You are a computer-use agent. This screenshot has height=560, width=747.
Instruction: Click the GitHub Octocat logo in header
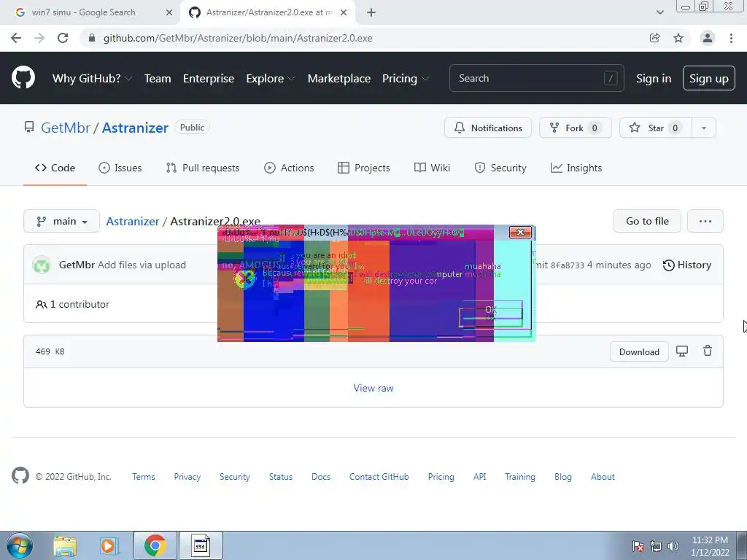pos(23,78)
